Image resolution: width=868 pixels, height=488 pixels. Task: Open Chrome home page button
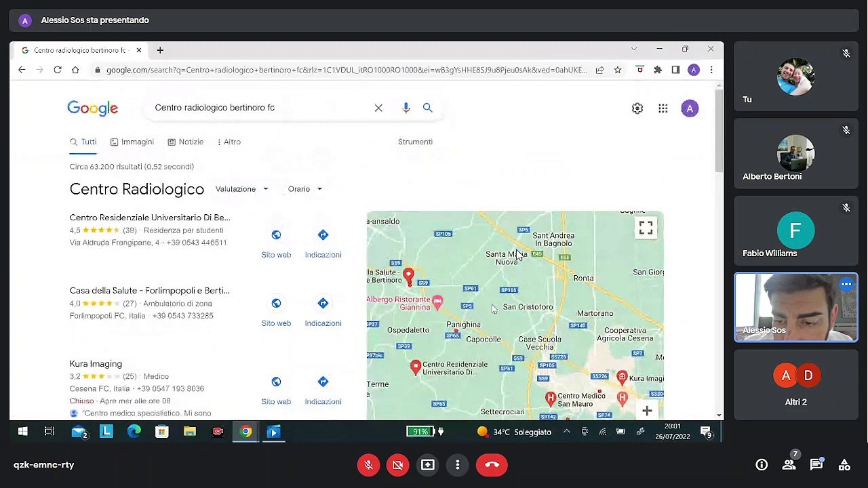[x=75, y=70]
